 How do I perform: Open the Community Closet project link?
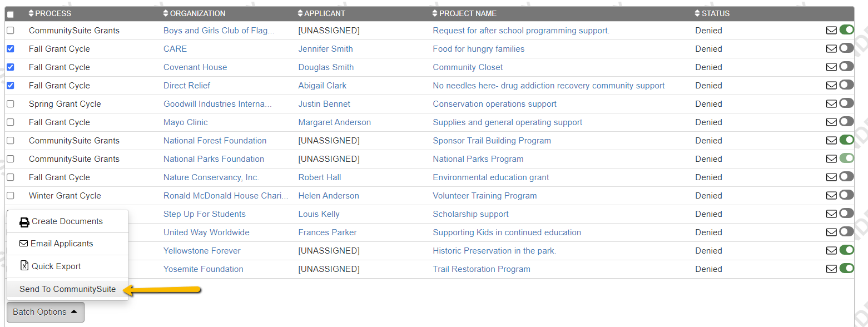[x=467, y=67]
